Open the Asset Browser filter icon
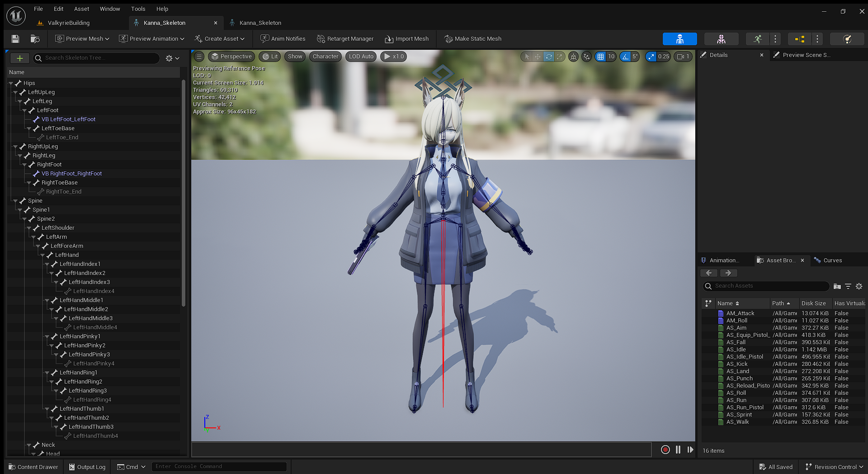 pyautogui.click(x=848, y=286)
